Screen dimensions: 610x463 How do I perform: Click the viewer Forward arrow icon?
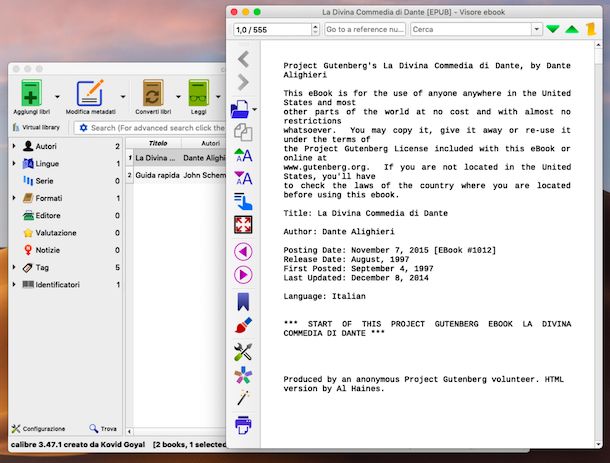(243, 82)
